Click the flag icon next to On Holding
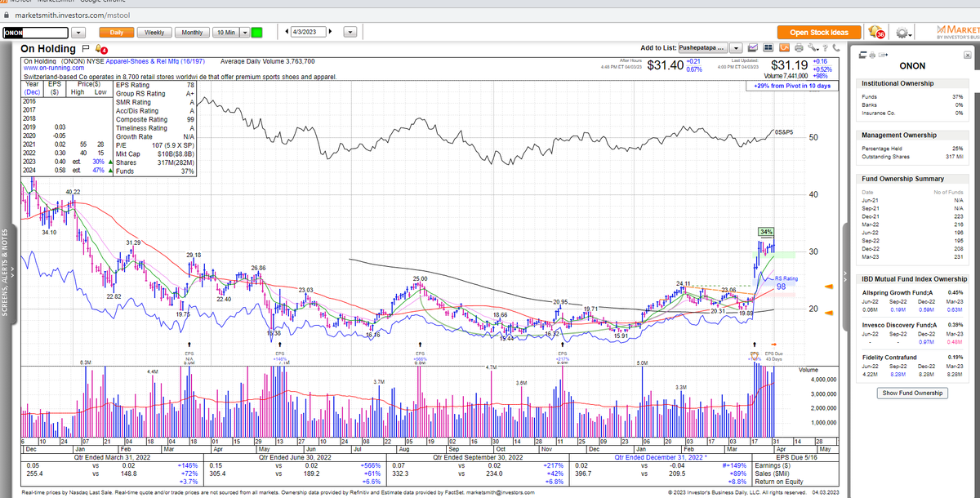The image size is (980, 498). (85, 48)
